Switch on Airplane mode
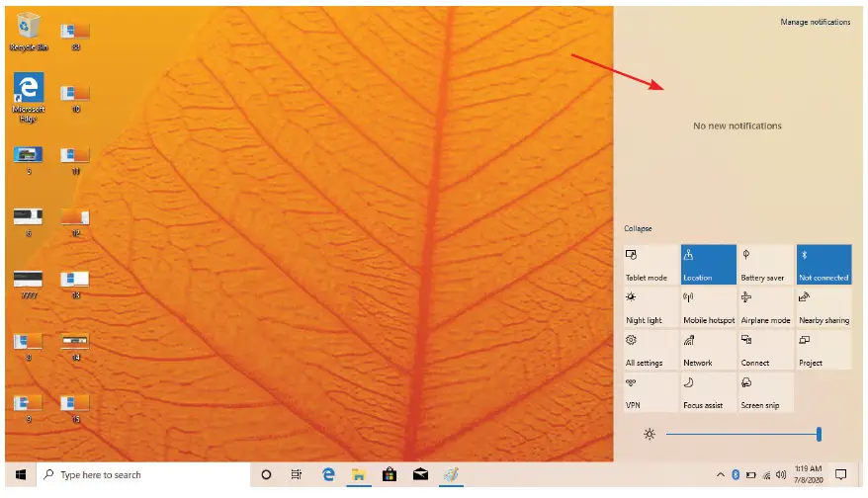 [x=766, y=307]
